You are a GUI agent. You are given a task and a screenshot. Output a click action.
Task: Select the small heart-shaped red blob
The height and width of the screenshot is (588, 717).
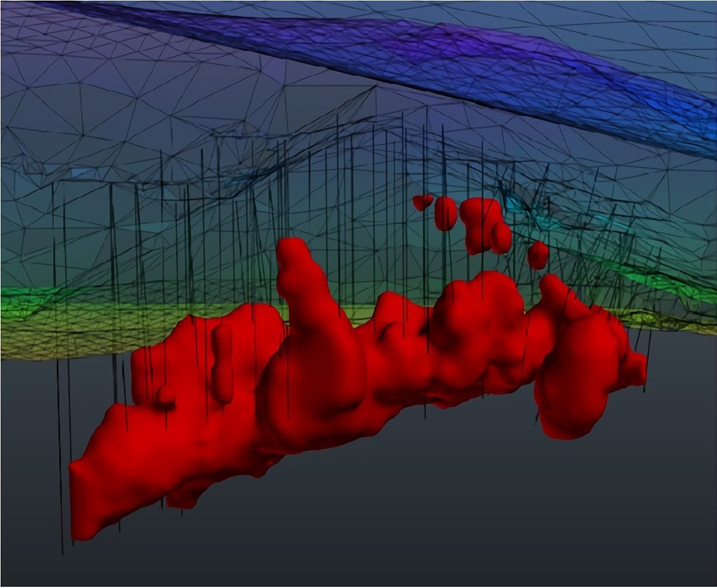[x=423, y=202]
